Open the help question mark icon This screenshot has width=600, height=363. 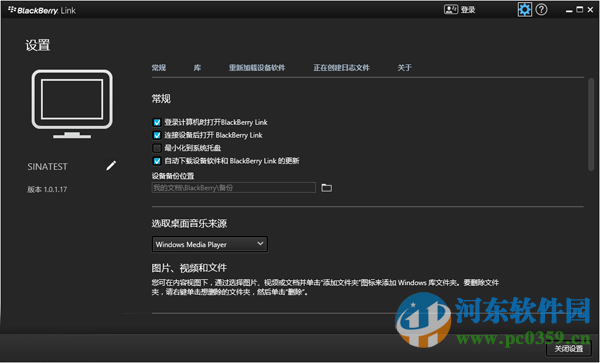click(541, 10)
